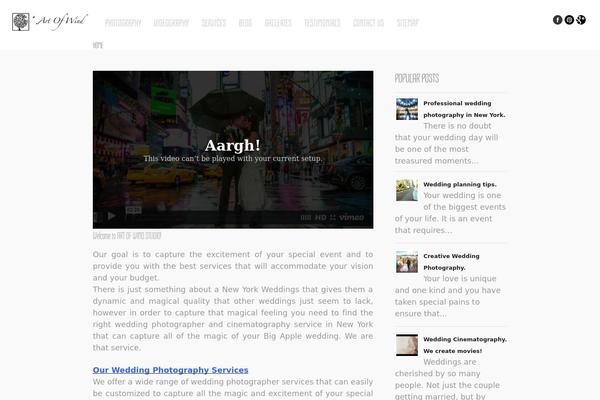Click the Wedding planning tips thumbnail
The width and height of the screenshot is (600, 400).
point(407,190)
